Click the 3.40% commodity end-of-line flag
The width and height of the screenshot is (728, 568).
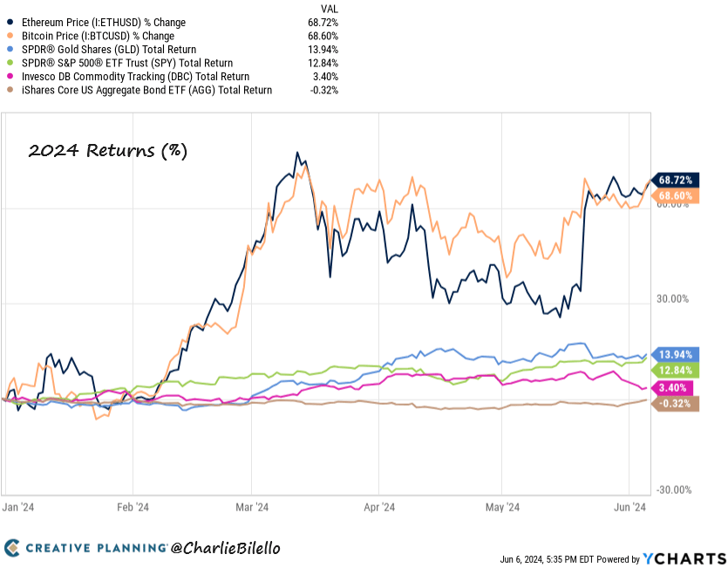(673, 387)
